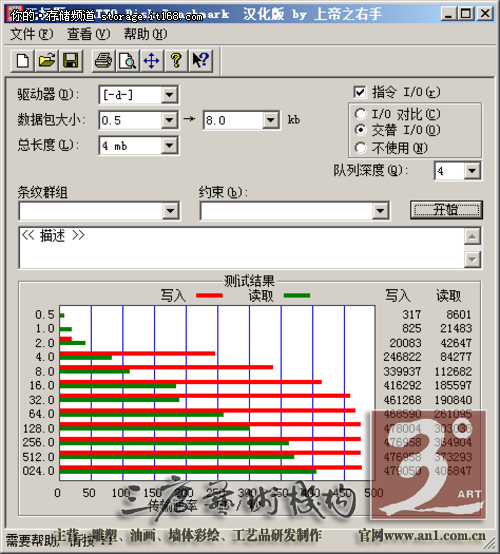Toggle the 指令 I/O checkbox

click(x=359, y=93)
